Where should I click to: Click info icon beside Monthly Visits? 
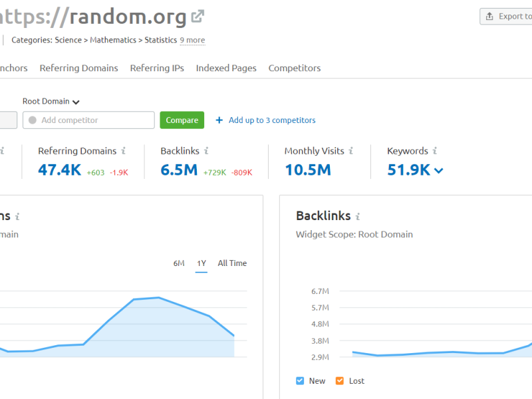(350, 152)
